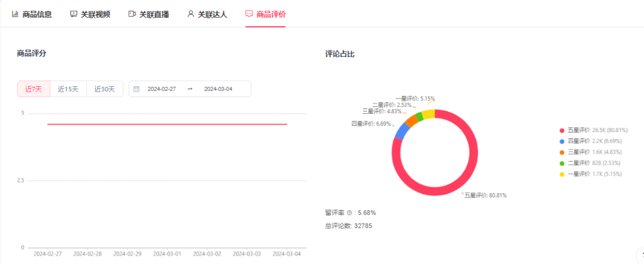Click the yellow one-star donut segment
644x264 pixels.
coord(428,114)
